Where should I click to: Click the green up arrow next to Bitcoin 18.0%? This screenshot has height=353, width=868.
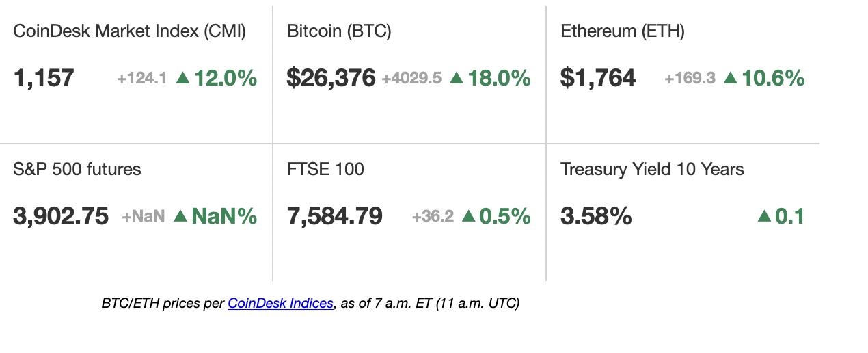coord(457,78)
